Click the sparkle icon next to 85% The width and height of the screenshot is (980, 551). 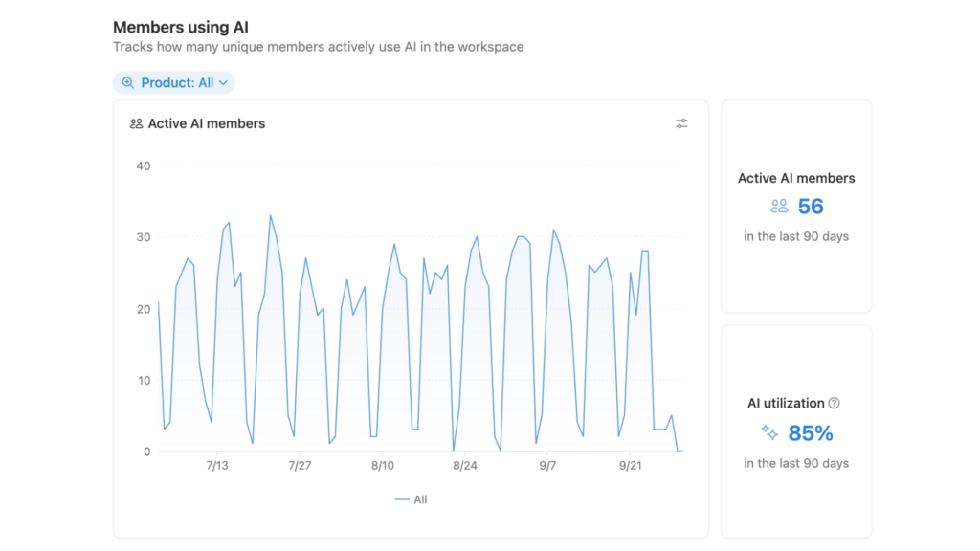coord(770,432)
